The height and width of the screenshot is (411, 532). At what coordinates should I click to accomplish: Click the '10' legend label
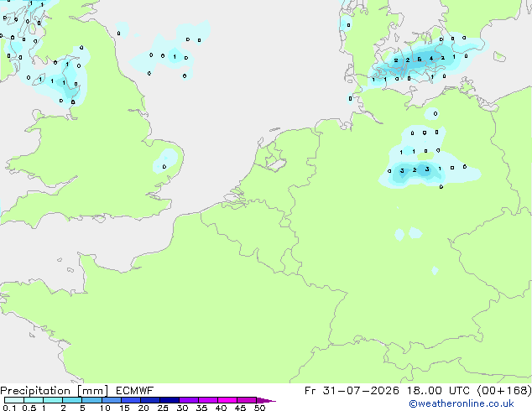pyautogui.click(x=105, y=408)
